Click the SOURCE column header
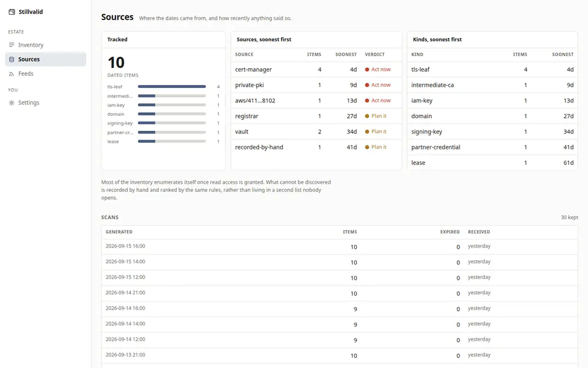 pos(244,55)
